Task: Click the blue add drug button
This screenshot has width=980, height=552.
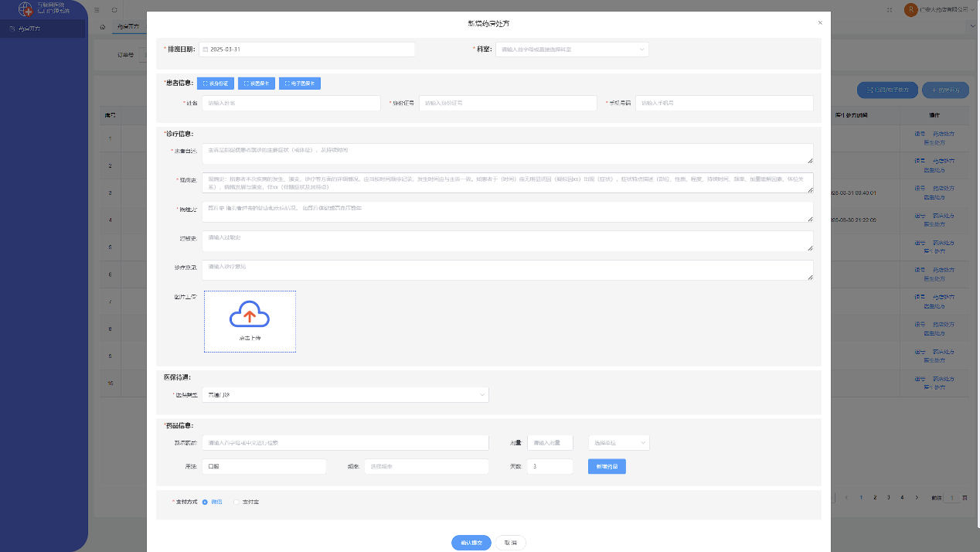Action: [x=607, y=466]
